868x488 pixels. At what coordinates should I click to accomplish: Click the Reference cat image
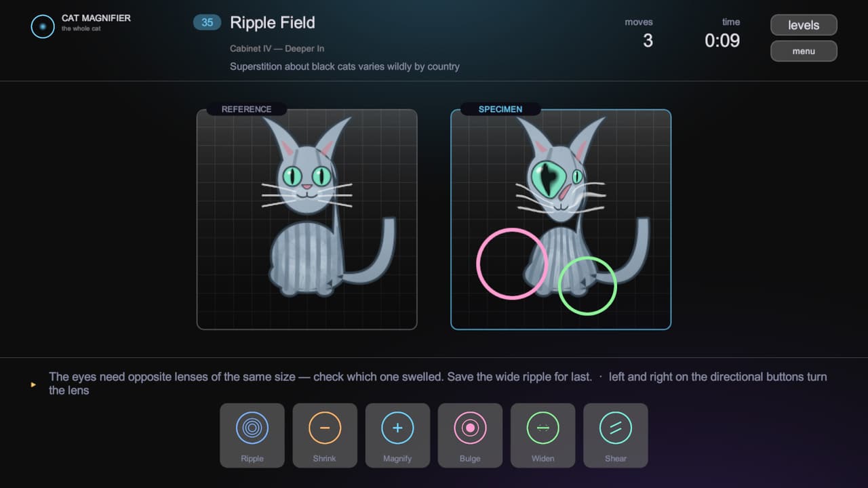[x=307, y=220]
